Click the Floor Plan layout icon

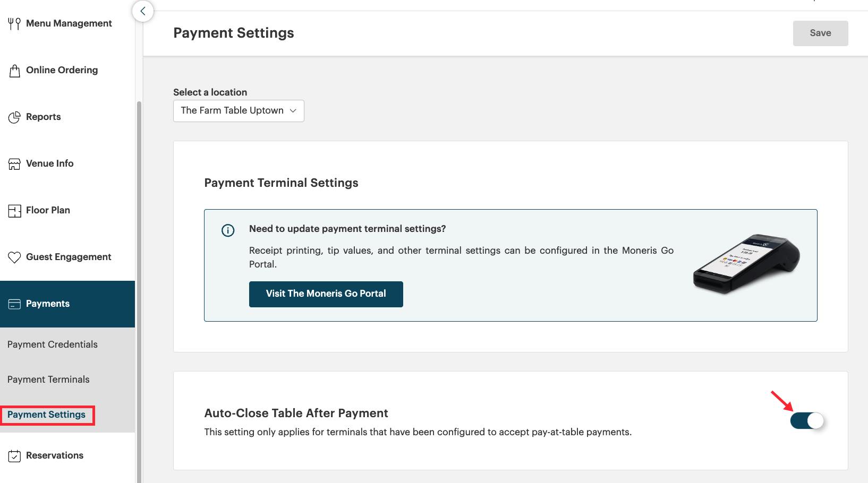click(x=14, y=211)
